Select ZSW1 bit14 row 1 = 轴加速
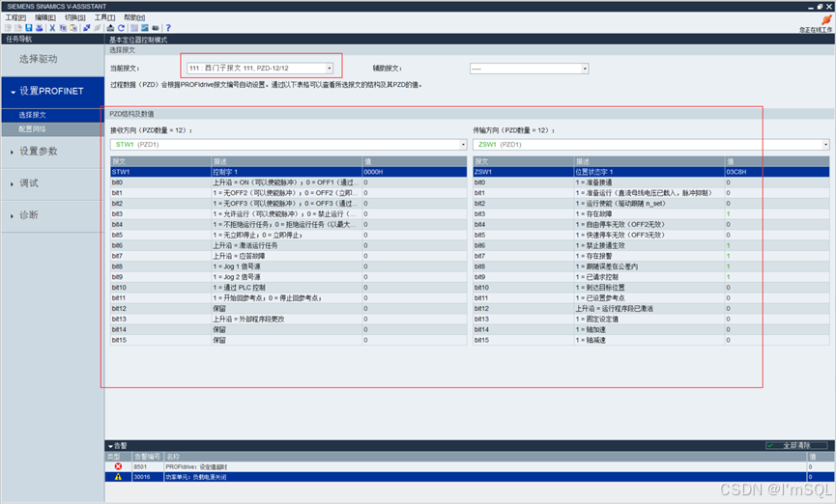This screenshot has width=836, height=504. pos(651,329)
